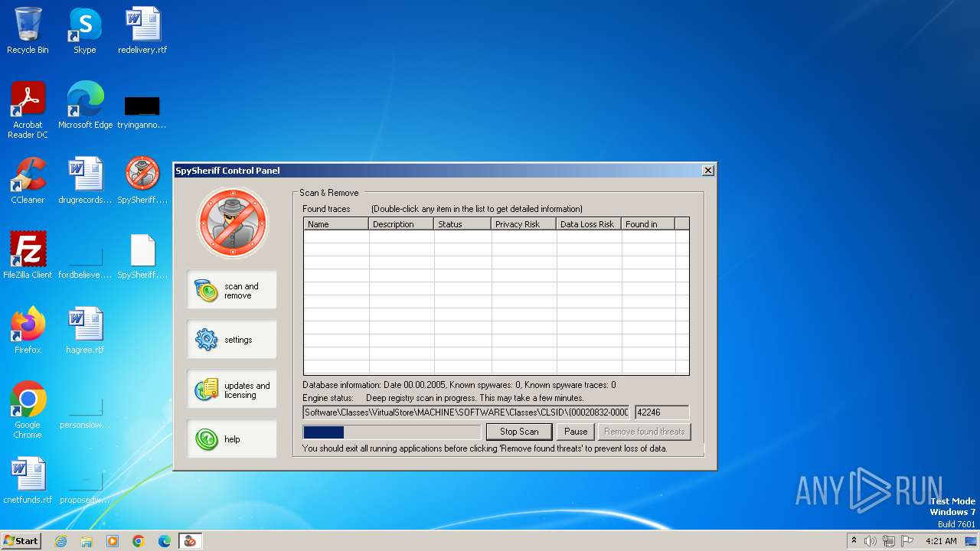The image size is (980, 551).
Task: Open Acrobat Reader DC shortcut
Action: (28, 110)
